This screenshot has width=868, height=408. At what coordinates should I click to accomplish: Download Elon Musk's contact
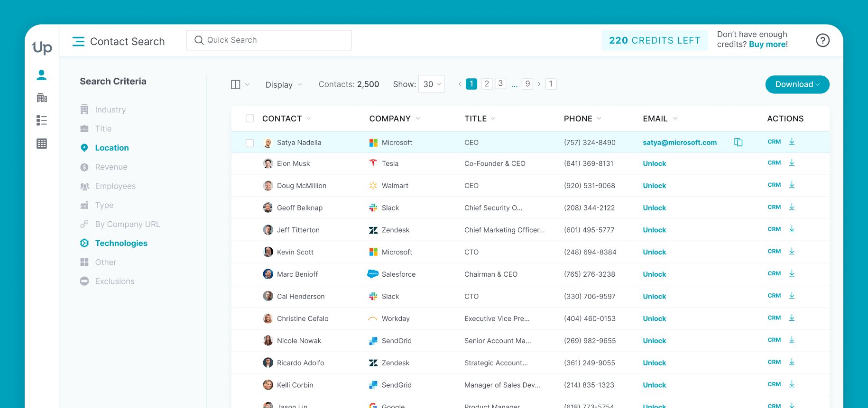point(792,163)
